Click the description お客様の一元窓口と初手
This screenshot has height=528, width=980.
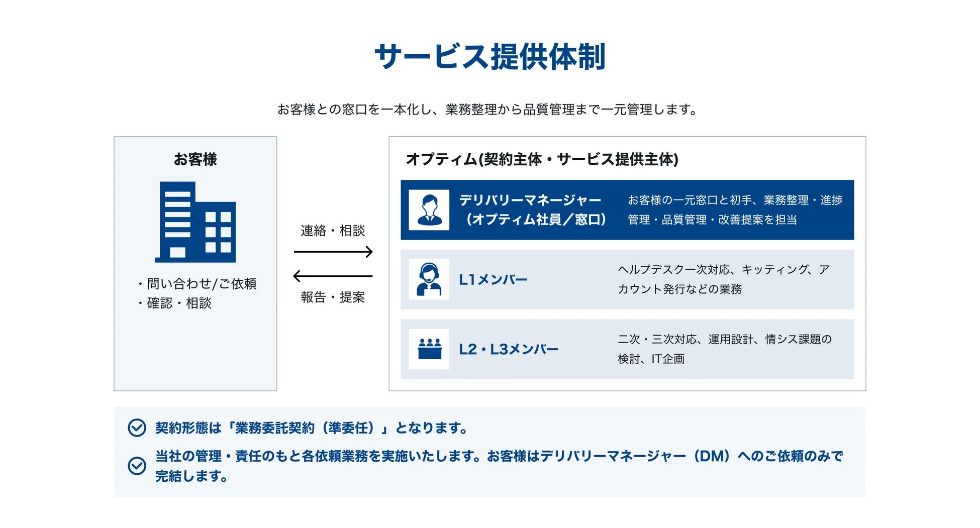735,210
